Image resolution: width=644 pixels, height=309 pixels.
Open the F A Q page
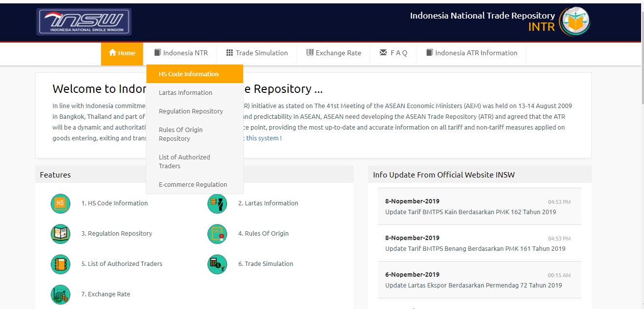pos(393,53)
